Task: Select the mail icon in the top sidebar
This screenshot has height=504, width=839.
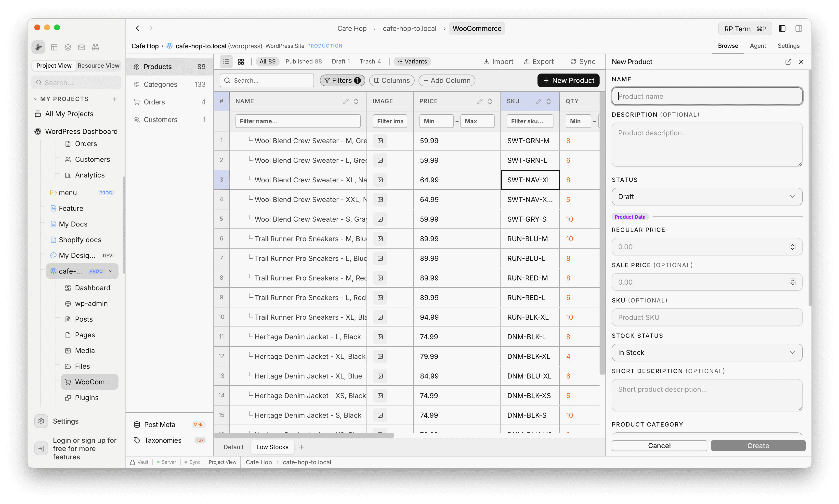Action: 81,47
